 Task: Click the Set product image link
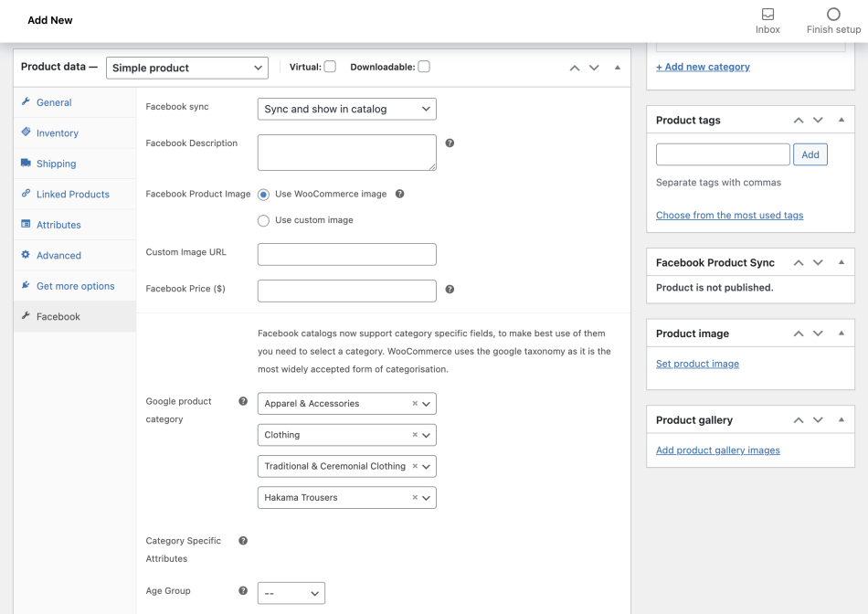click(x=697, y=364)
